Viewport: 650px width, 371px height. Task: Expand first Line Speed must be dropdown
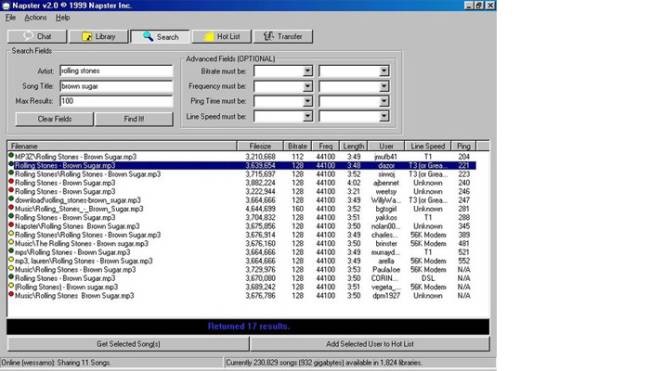308,116
